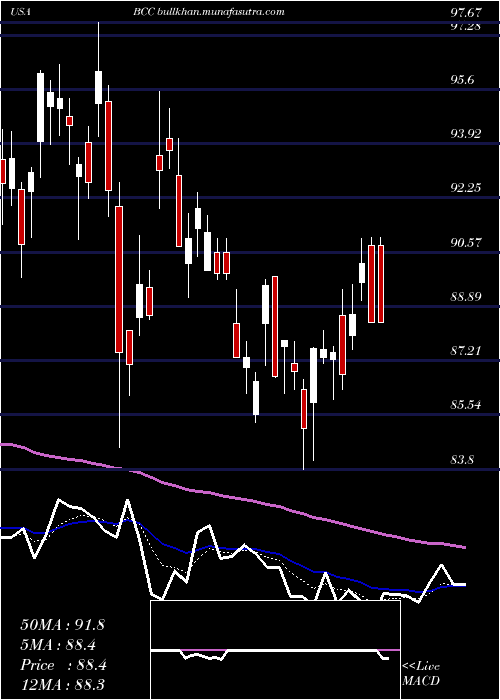Click the 12MA : 88.3 readout
The height and width of the screenshot is (700, 500).
click(x=62, y=685)
